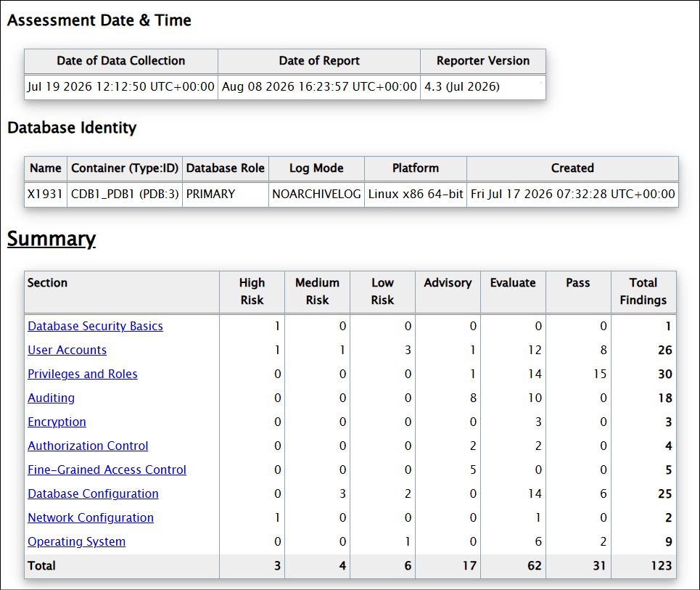Image resolution: width=700 pixels, height=590 pixels.
Task: Open the User Accounts section link
Action: coord(67,351)
